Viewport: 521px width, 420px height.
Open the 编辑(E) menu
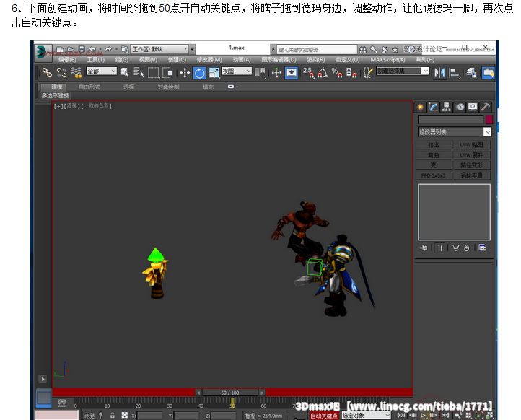click(67, 60)
